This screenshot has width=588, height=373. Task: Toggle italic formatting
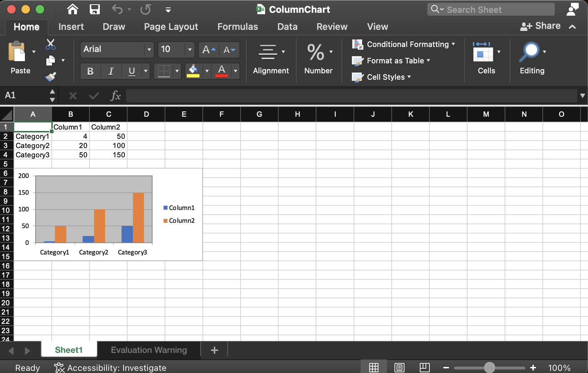click(111, 71)
